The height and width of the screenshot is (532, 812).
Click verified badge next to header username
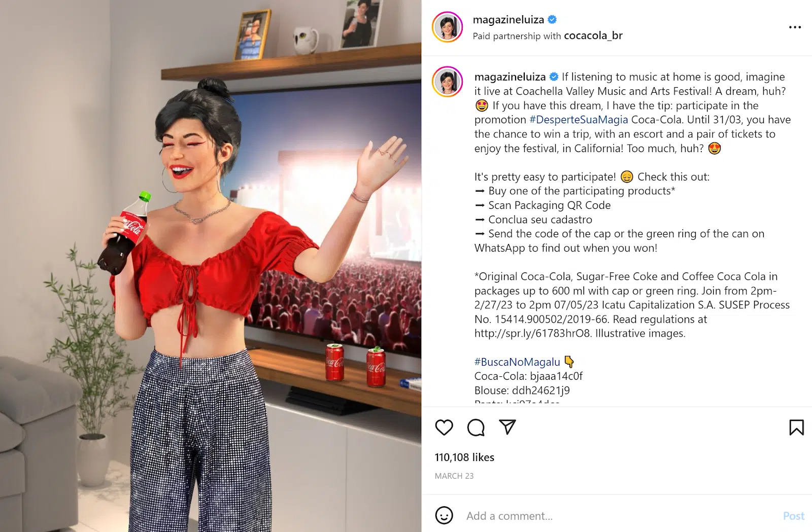pos(552,20)
